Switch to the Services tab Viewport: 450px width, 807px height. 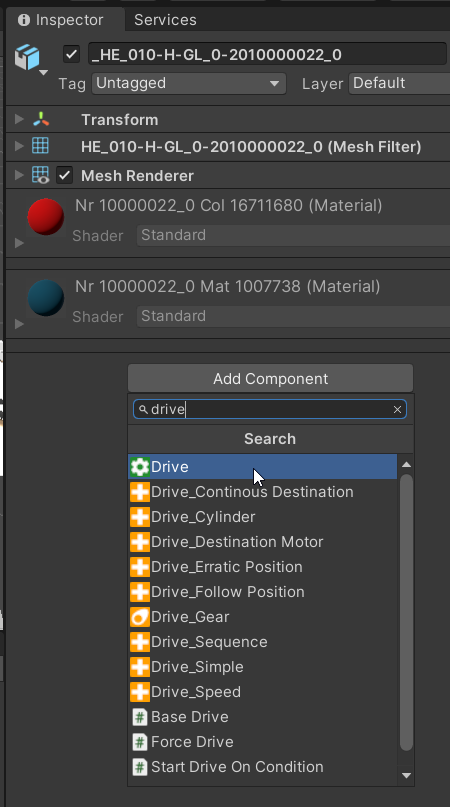165,20
